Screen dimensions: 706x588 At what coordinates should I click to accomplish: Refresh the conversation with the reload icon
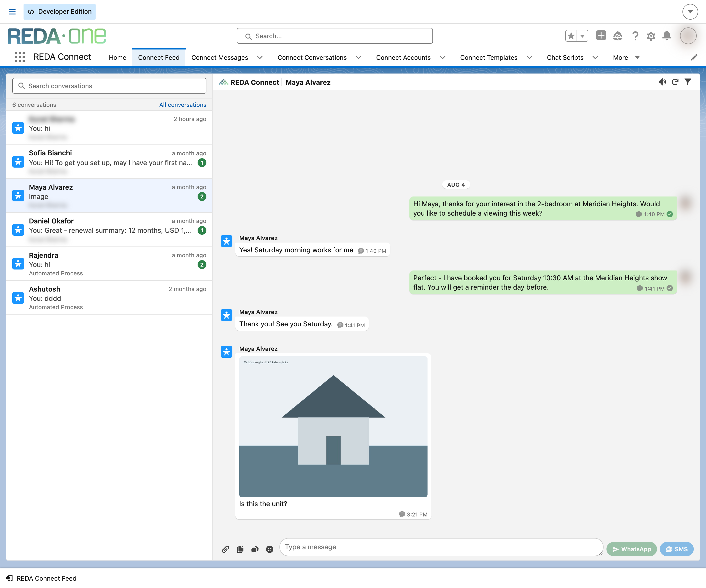click(x=675, y=82)
